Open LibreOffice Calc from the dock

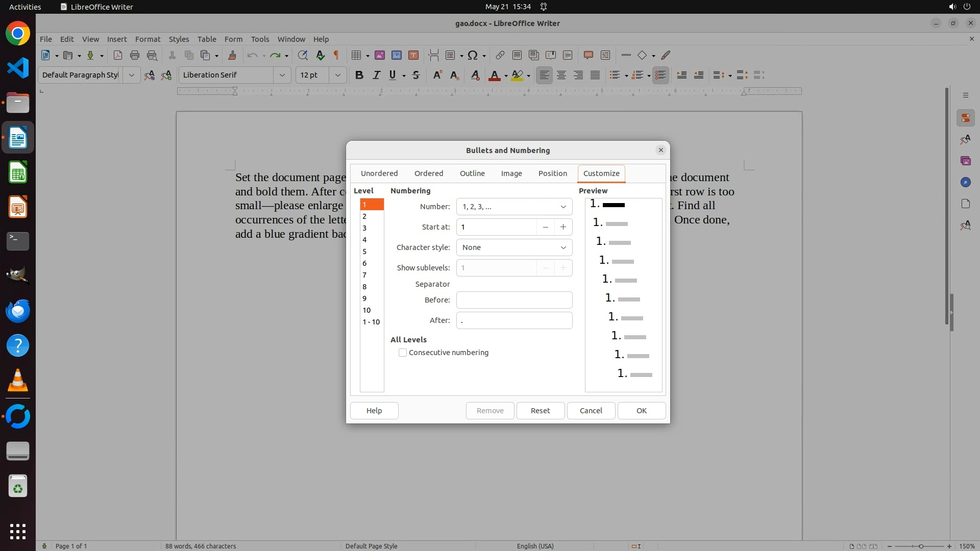tap(18, 172)
